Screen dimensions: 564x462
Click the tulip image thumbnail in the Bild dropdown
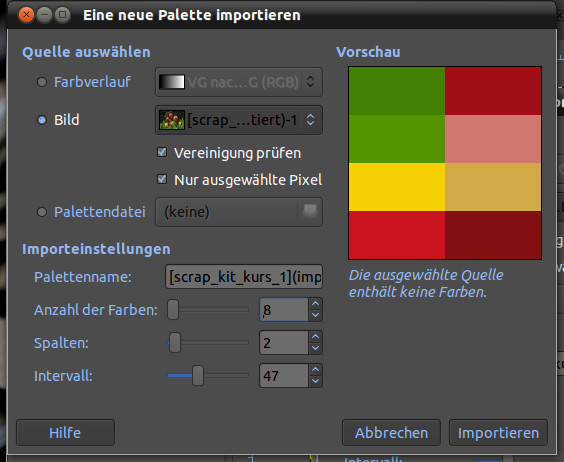pos(172,120)
